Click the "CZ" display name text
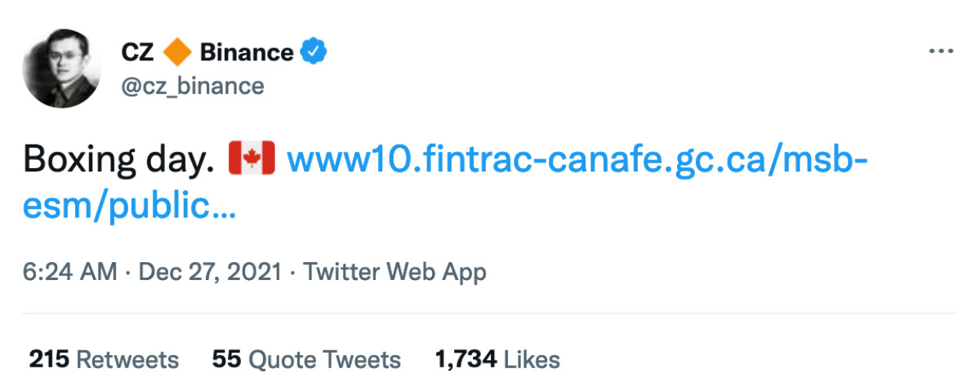 (137, 53)
